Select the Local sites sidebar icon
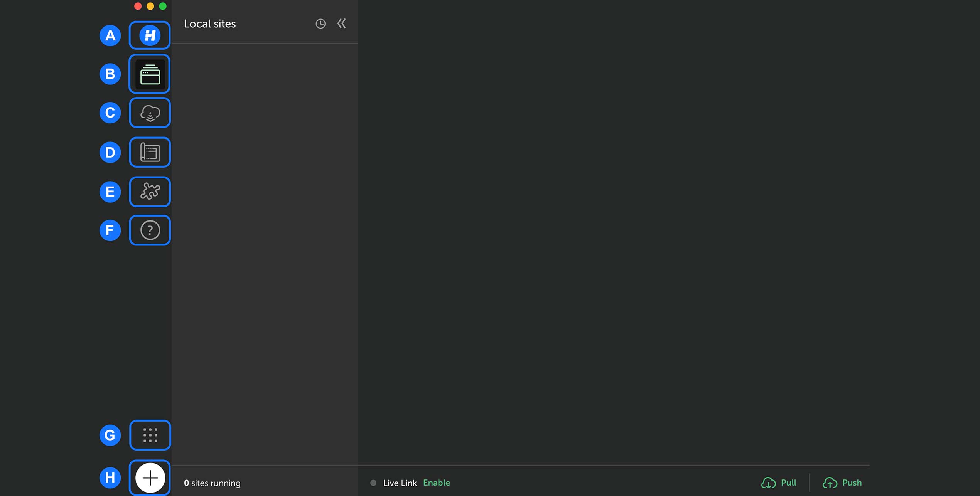The width and height of the screenshot is (980, 496). pyautogui.click(x=150, y=74)
